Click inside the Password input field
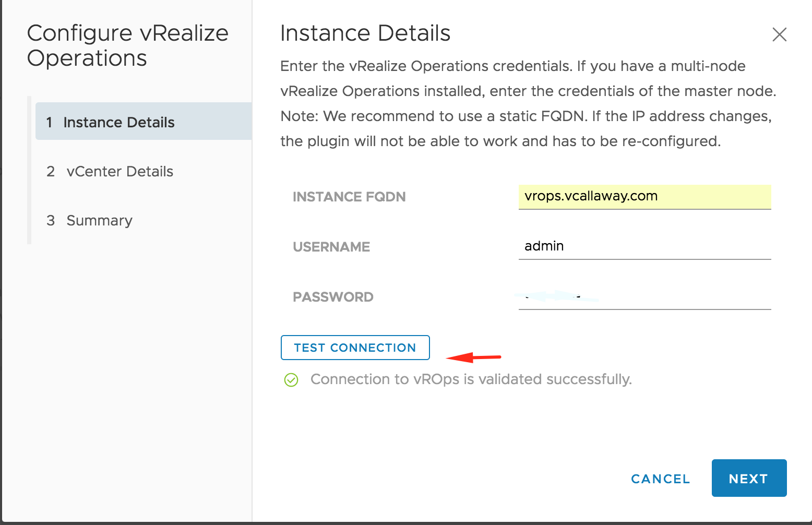This screenshot has height=525, width=812. [x=644, y=297]
